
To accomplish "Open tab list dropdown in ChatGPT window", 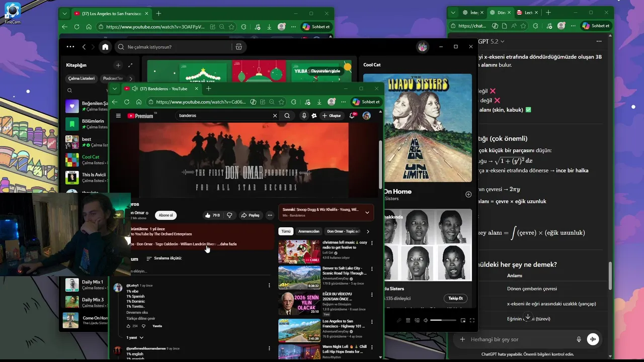I will pos(453,12).
